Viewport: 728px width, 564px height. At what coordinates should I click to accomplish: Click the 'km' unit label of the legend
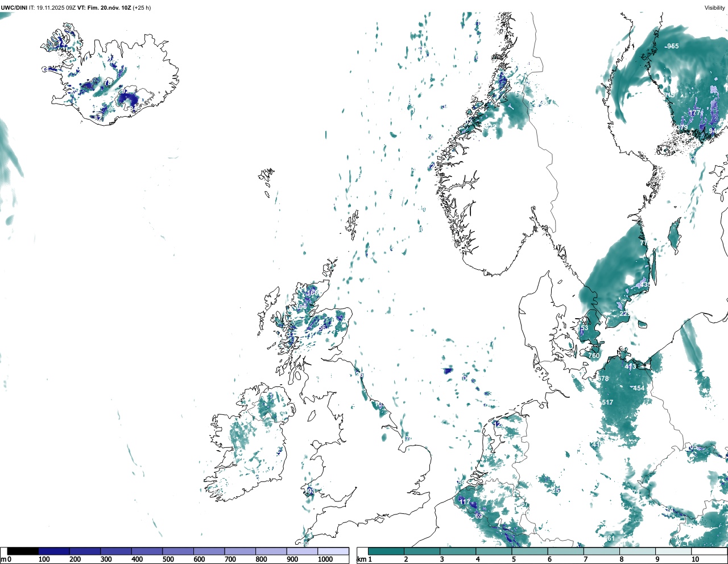tap(361, 559)
